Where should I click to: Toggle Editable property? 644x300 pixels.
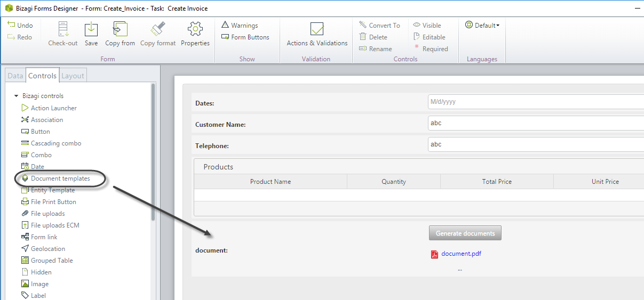click(x=430, y=37)
